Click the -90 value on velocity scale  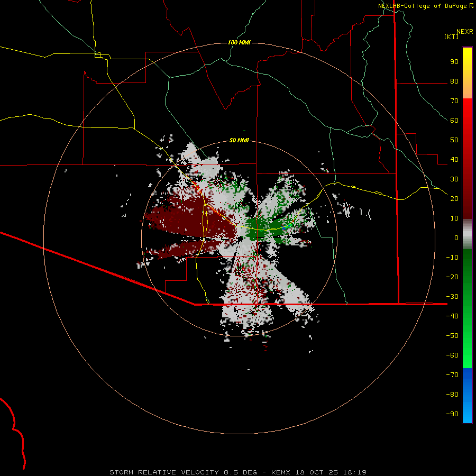tap(452, 414)
